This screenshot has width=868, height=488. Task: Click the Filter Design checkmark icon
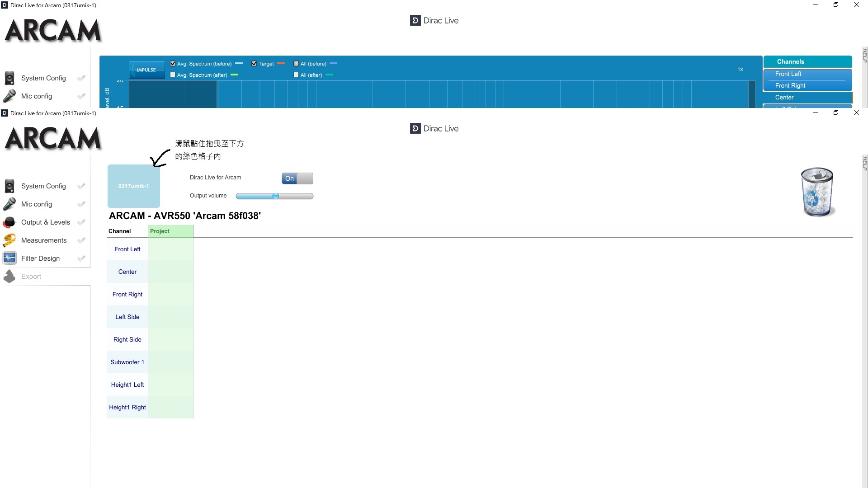[x=81, y=258]
